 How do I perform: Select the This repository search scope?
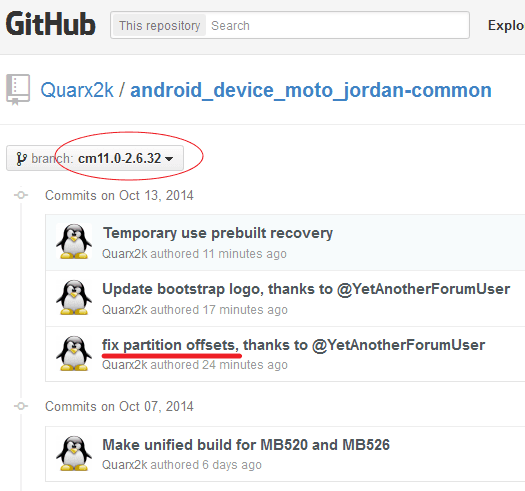pyautogui.click(x=159, y=25)
